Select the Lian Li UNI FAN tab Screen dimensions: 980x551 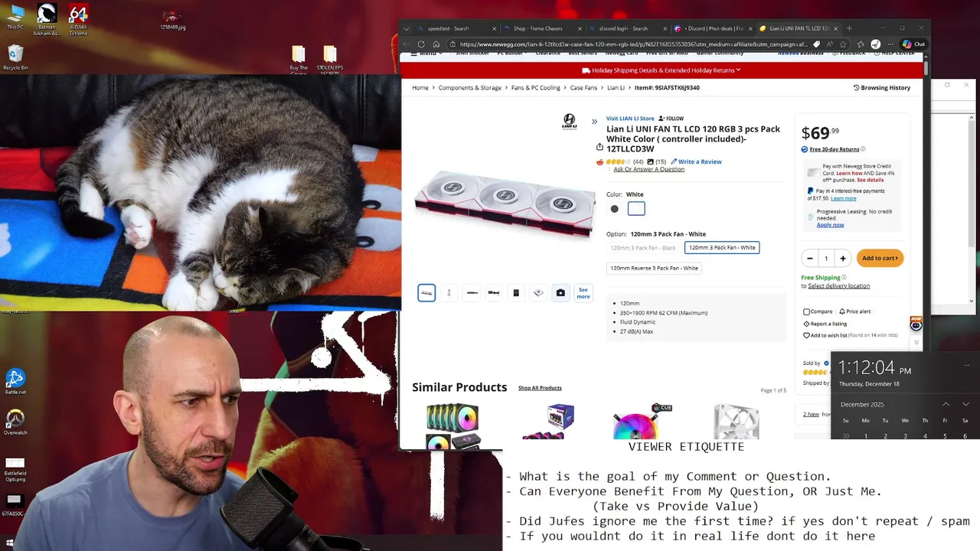click(799, 28)
